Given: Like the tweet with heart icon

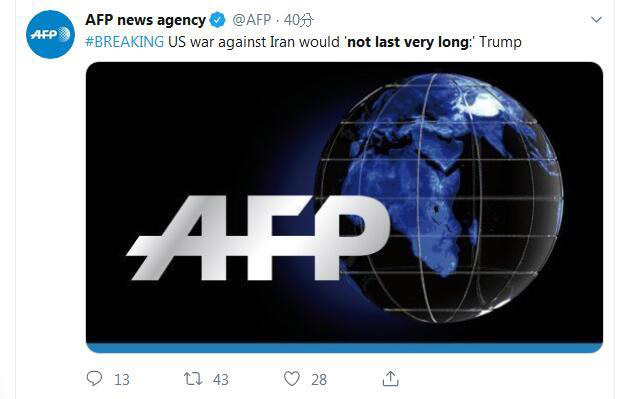Looking at the screenshot, I should pyautogui.click(x=292, y=379).
